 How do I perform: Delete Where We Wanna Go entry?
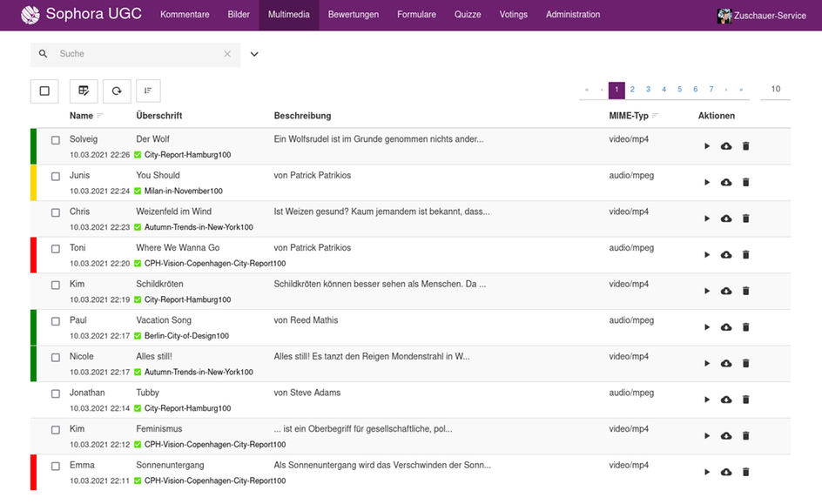(745, 255)
